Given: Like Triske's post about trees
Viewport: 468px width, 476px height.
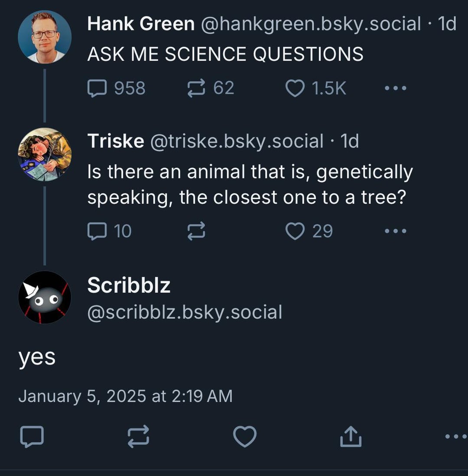Looking at the screenshot, I should (x=295, y=231).
